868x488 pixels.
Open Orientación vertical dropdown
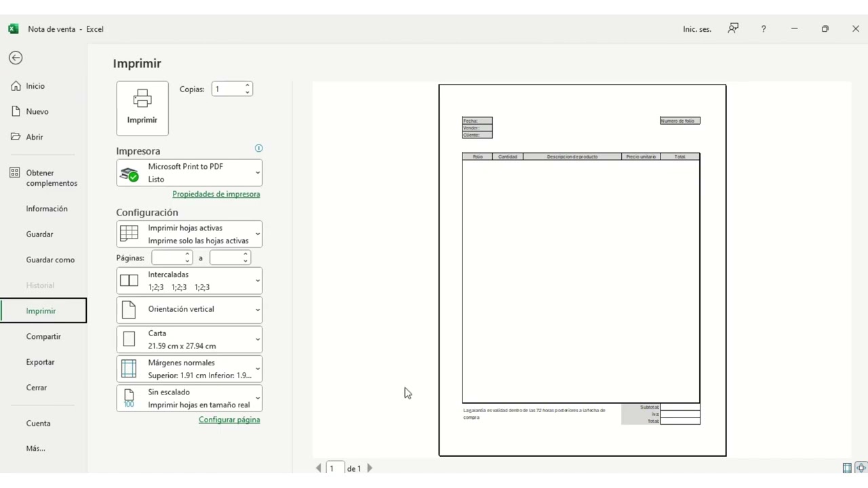click(x=189, y=310)
